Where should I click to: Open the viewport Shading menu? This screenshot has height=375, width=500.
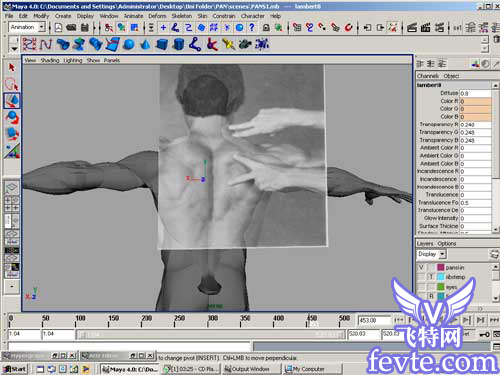tap(50, 60)
